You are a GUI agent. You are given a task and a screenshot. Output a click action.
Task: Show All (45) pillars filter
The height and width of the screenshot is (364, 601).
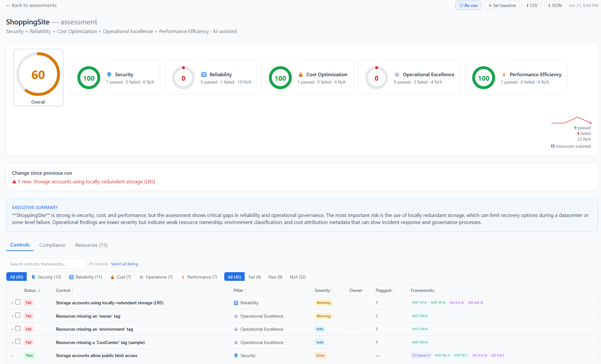(17, 277)
